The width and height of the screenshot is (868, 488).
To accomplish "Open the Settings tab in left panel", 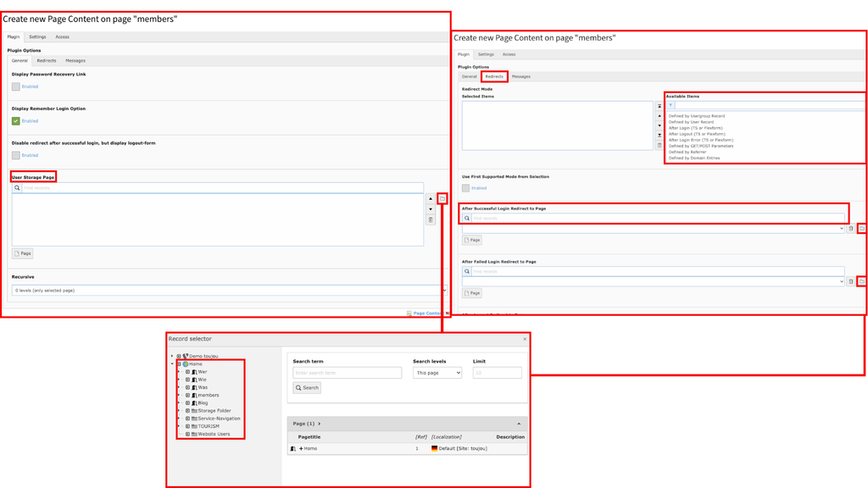I will (37, 37).
